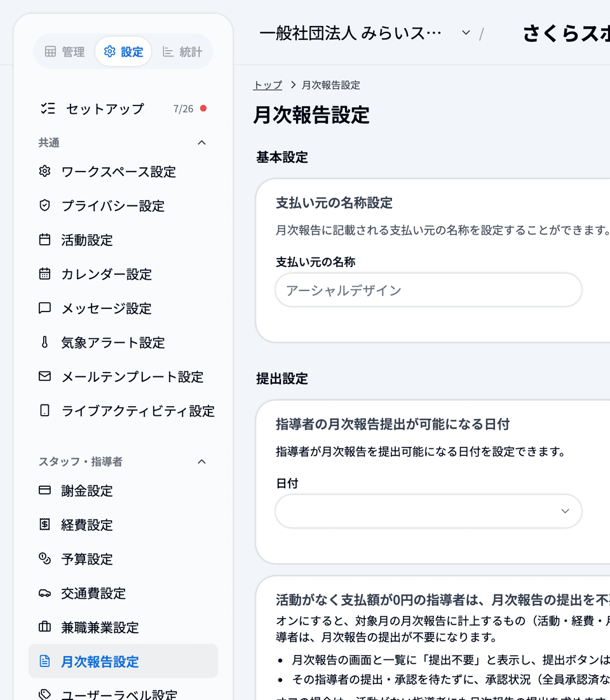Click the 共通 section header

click(49, 143)
